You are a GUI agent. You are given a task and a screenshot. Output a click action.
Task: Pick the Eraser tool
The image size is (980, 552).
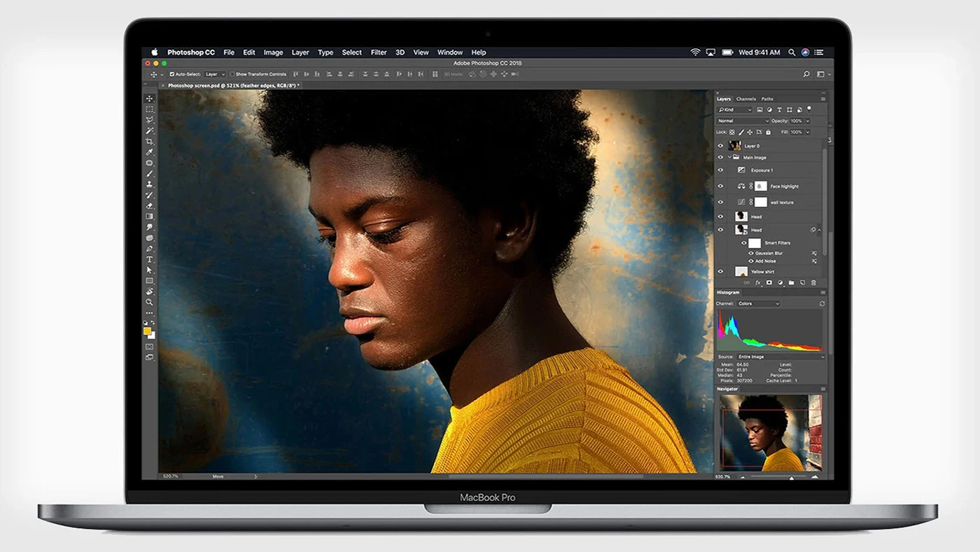pos(150,206)
